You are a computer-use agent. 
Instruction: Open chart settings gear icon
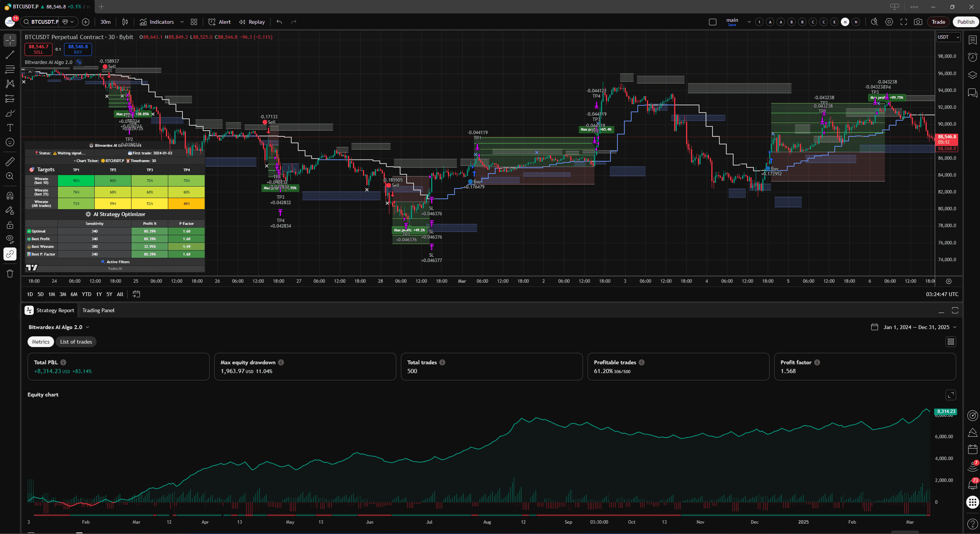coord(889,22)
